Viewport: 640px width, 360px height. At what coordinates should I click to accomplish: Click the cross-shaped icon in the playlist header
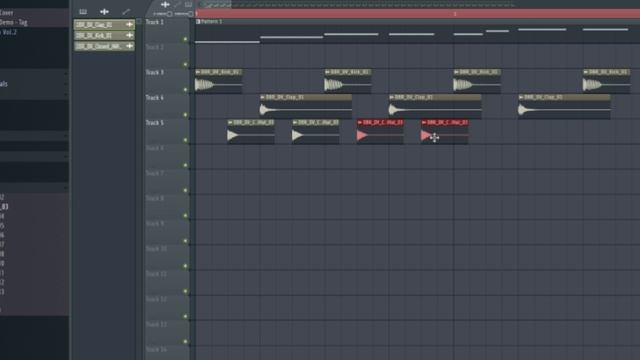(x=165, y=4)
